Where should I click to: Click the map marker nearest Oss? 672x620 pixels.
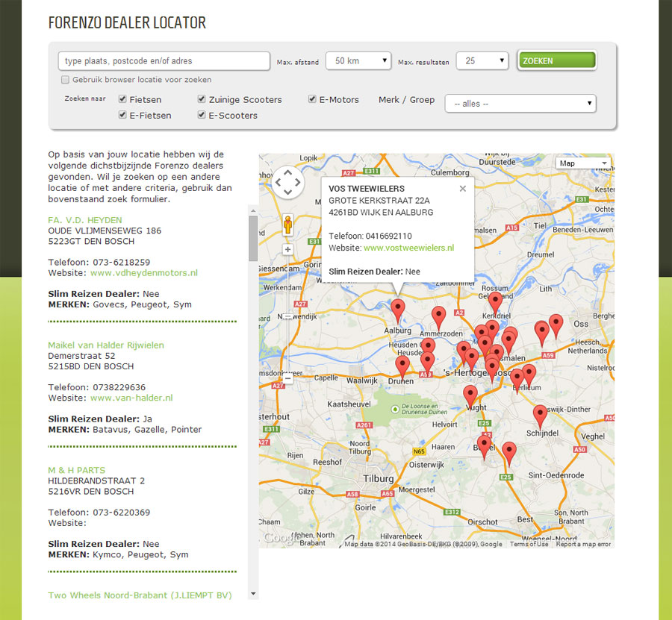pyautogui.click(x=556, y=326)
